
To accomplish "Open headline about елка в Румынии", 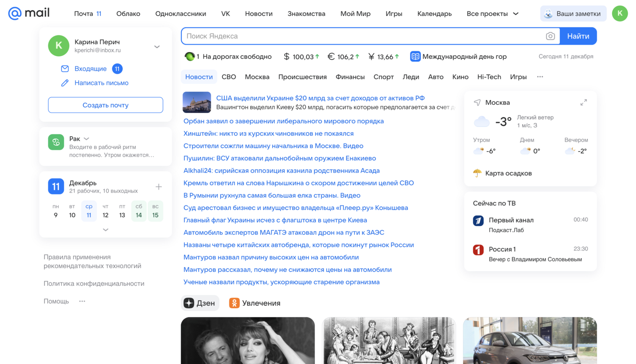I will pos(272,195).
